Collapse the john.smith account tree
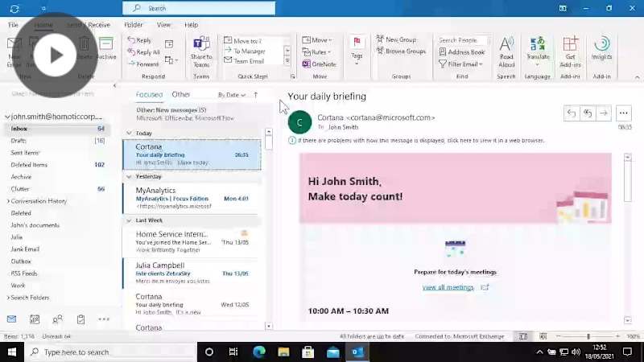 click(x=7, y=117)
